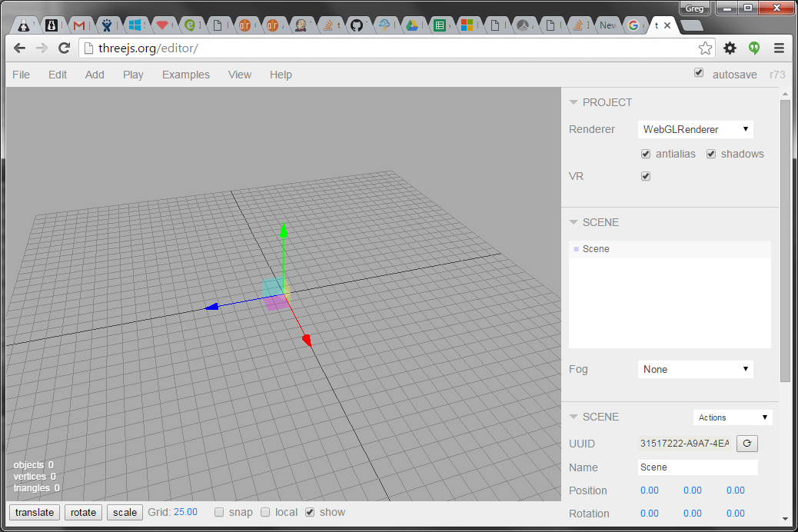Viewport: 798px width, 532px height.
Task: Click the blue Z-axis arrow gizmo
Action: click(x=211, y=307)
